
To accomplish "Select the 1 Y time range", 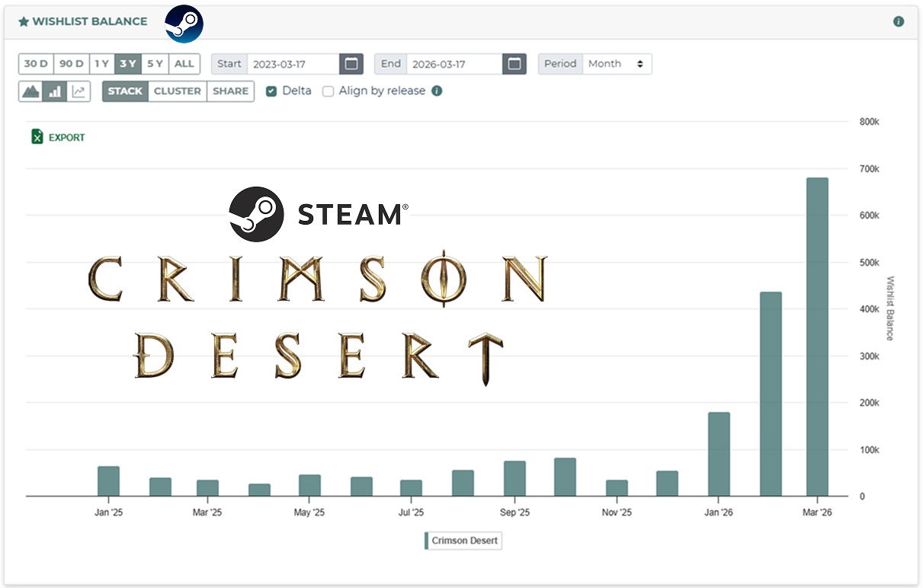I will point(101,64).
